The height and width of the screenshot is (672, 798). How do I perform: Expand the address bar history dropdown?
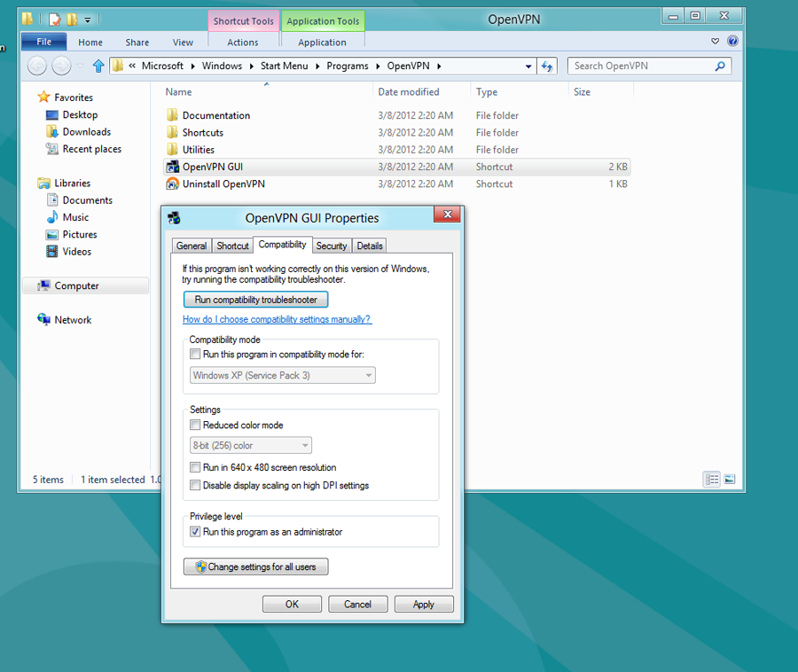(x=528, y=66)
